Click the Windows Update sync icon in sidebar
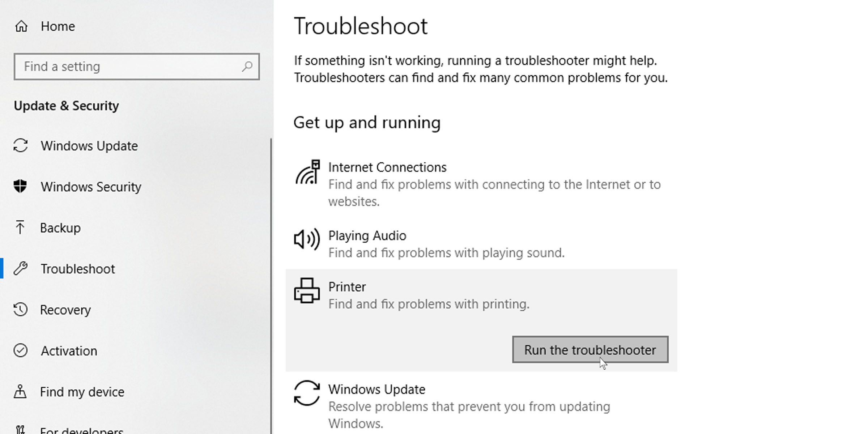The width and height of the screenshot is (868, 434). pos(21,146)
